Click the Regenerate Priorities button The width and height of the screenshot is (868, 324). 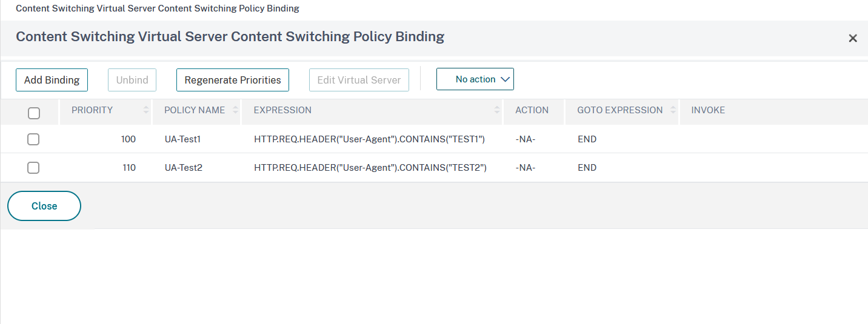point(232,80)
